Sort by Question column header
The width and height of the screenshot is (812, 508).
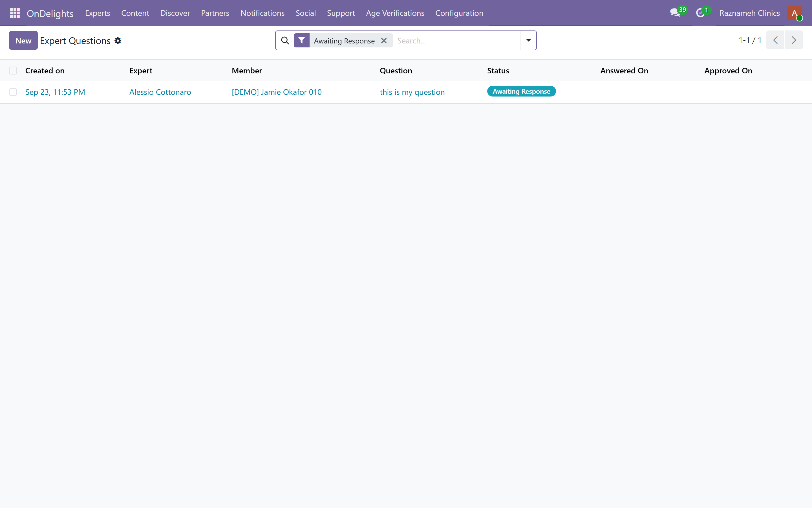(396, 71)
